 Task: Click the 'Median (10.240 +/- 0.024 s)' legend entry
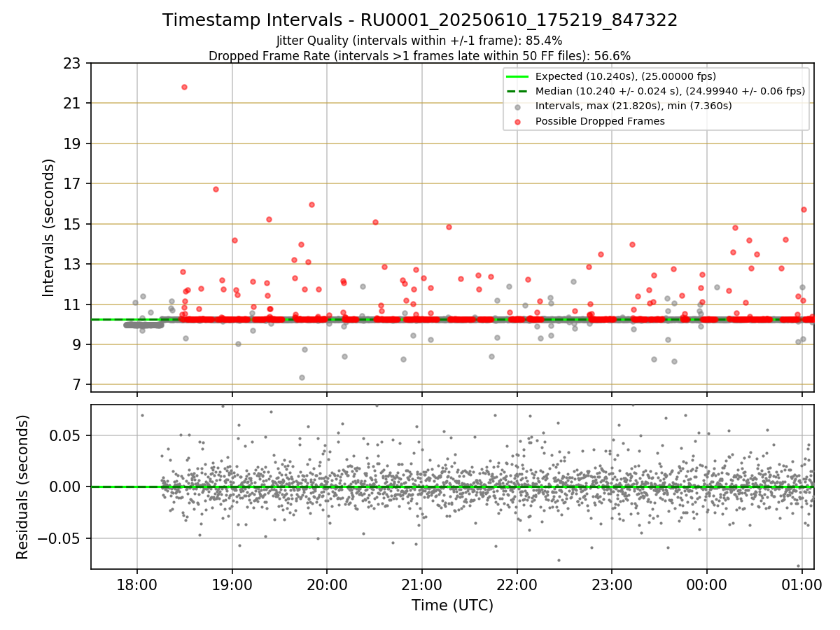pos(670,91)
